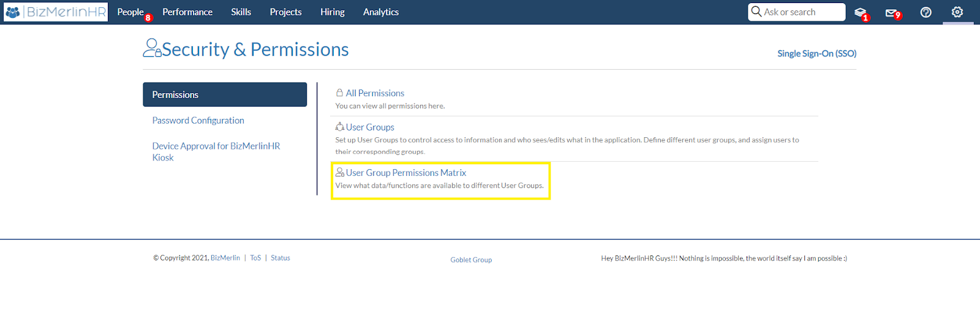Image resolution: width=980 pixels, height=310 pixels.
Task: Open the All Permissions link
Action: (375, 93)
